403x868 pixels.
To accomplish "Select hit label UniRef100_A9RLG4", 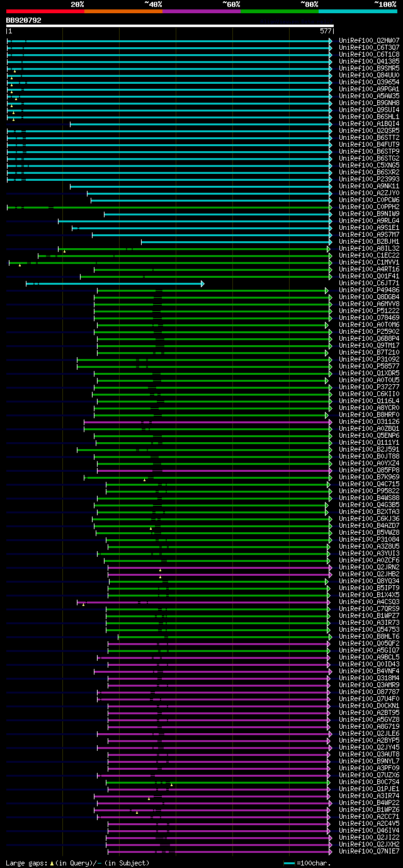I will tap(369, 220).
